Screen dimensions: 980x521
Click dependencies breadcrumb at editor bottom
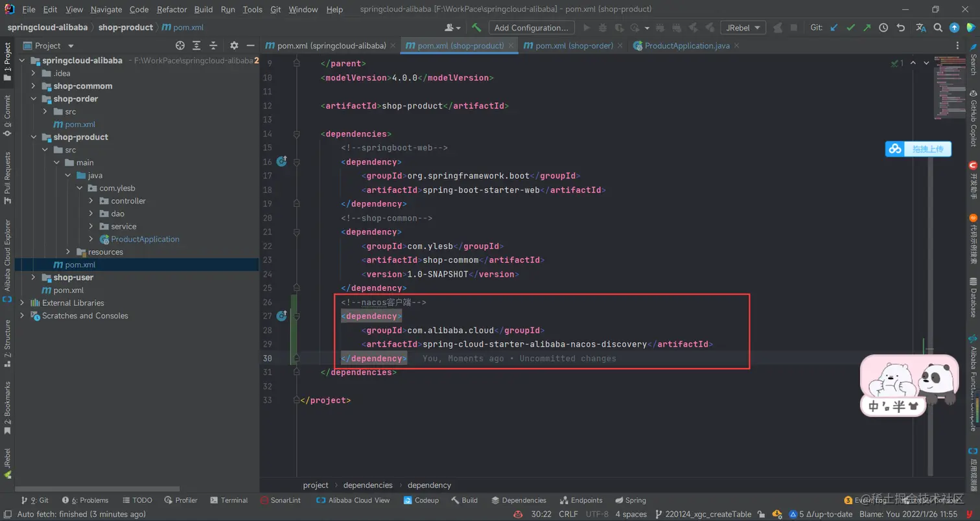point(367,485)
